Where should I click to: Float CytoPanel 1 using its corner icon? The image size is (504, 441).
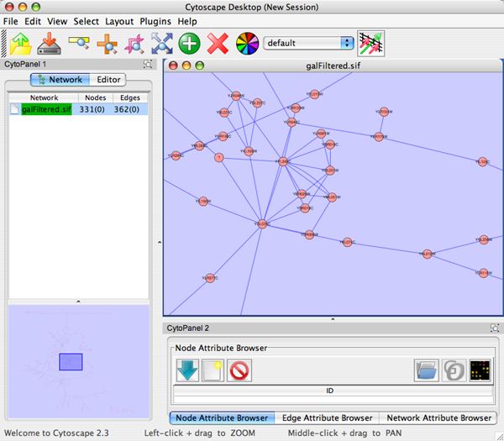148,64
